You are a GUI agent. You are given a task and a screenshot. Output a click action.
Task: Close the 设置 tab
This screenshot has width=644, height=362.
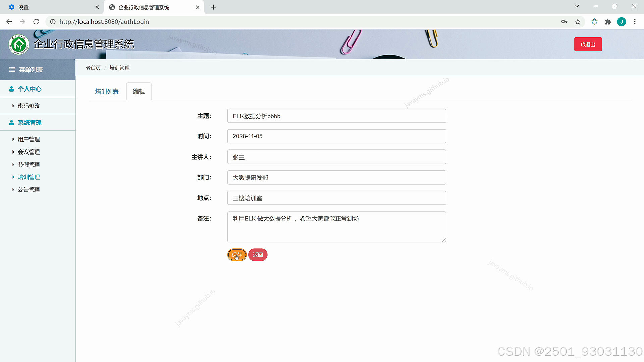(97, 7)
